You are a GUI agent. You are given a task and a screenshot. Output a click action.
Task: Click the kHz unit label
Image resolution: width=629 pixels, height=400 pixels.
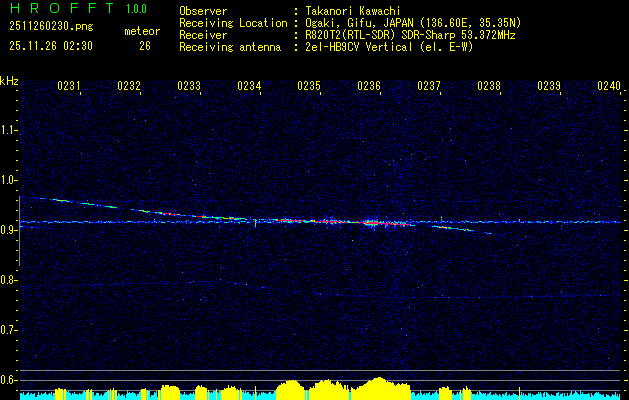pos(9,80)
